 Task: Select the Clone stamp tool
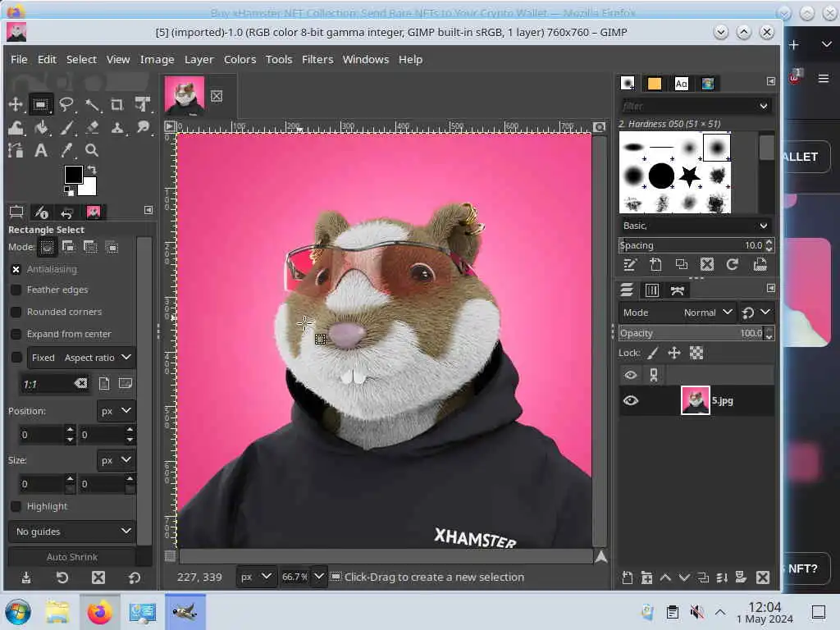[116, 127]
